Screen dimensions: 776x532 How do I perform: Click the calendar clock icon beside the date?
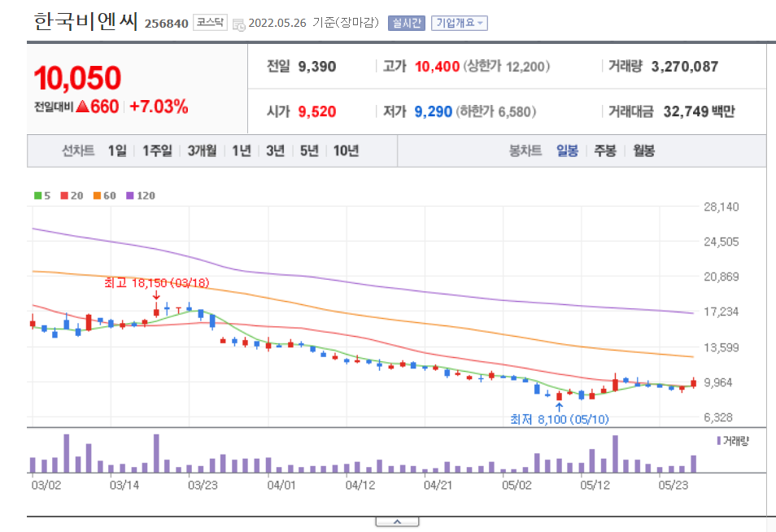pos(238,24)
